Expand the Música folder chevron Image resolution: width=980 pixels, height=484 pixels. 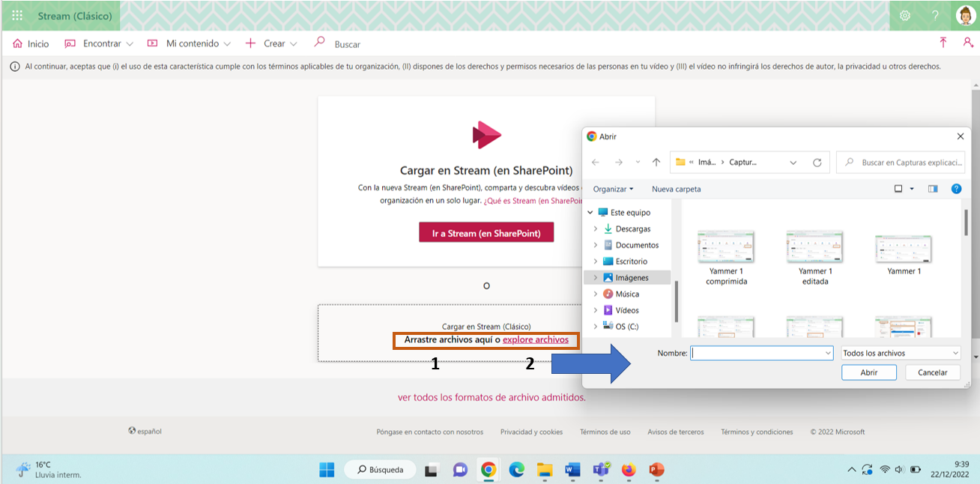[x=596, y=294]
